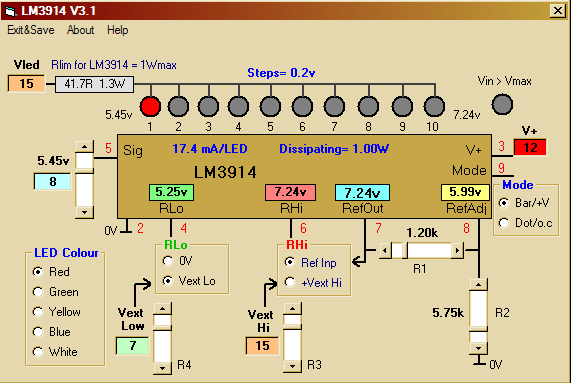Viewport: 571px width, 383px height.
Task: Select the Green LED colour option
Action: coord(56,292)
